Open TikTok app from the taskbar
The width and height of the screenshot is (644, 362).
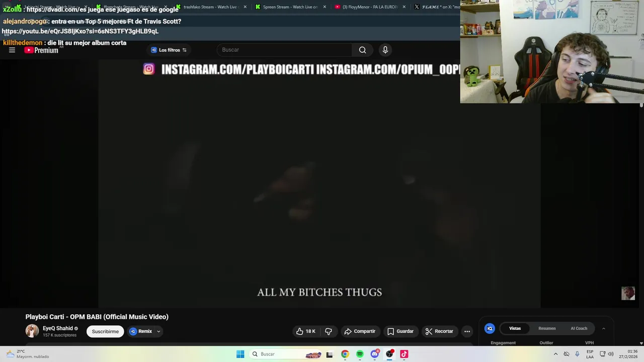(404, 354)
